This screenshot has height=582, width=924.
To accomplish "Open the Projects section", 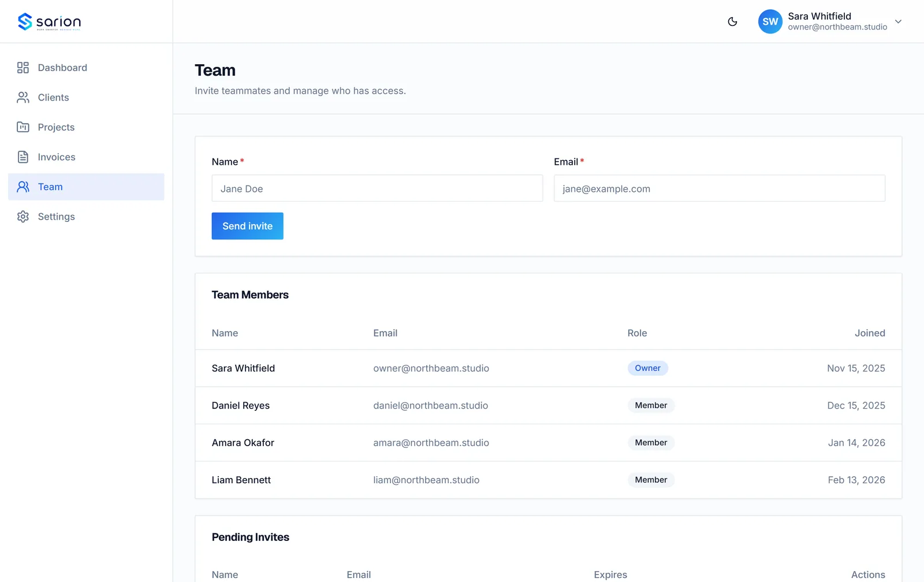I will pyautogui.click(x=86, y=127).
